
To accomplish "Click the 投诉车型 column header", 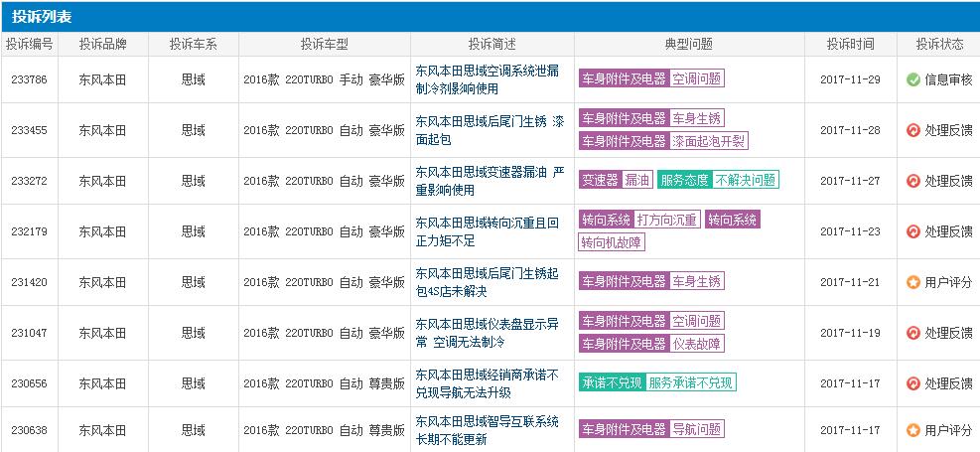I will coord(325,45).
